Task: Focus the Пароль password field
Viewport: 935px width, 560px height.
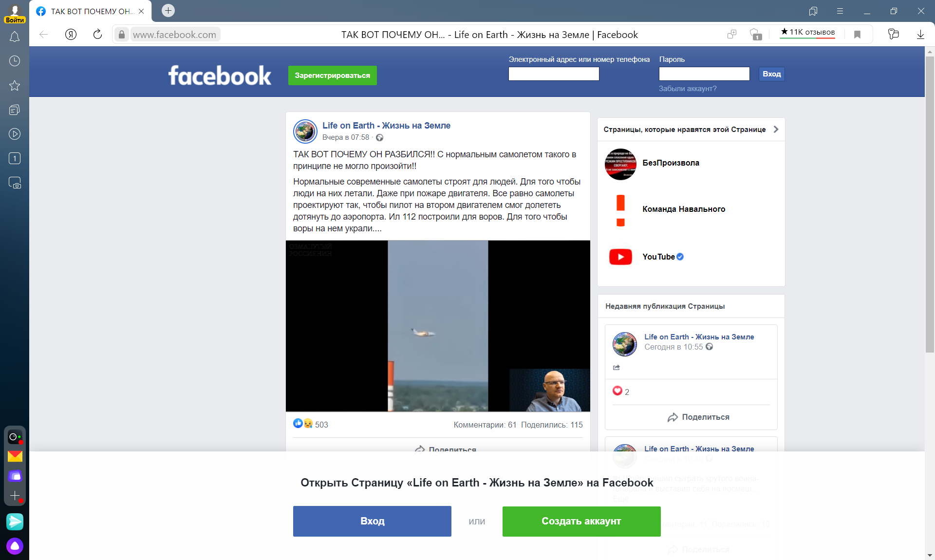Action: tap(704, 74)
